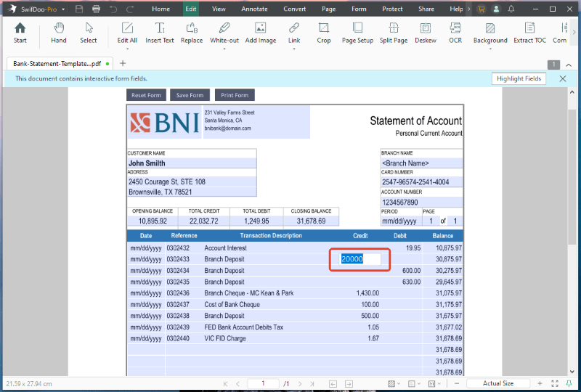The image size is (581, 392).
Task: Click Extract TOC tool
Action: pyautogui.click(x=530, y=33)
